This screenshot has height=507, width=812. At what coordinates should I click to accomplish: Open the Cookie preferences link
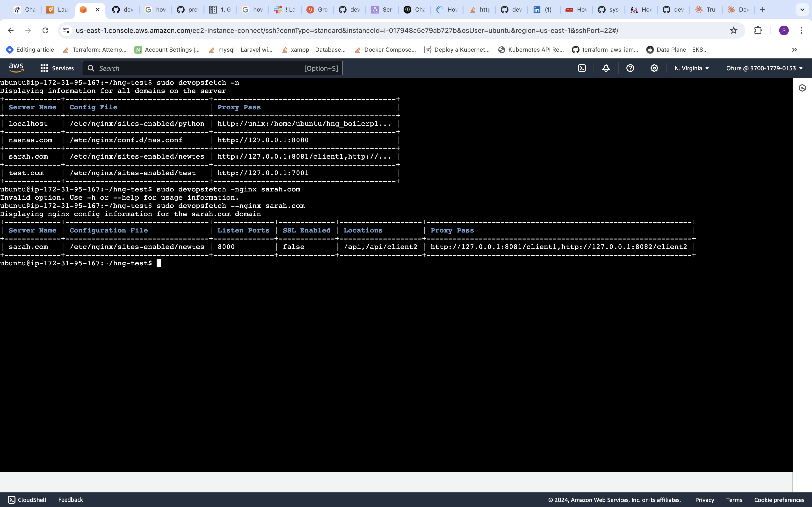[779, 500]
